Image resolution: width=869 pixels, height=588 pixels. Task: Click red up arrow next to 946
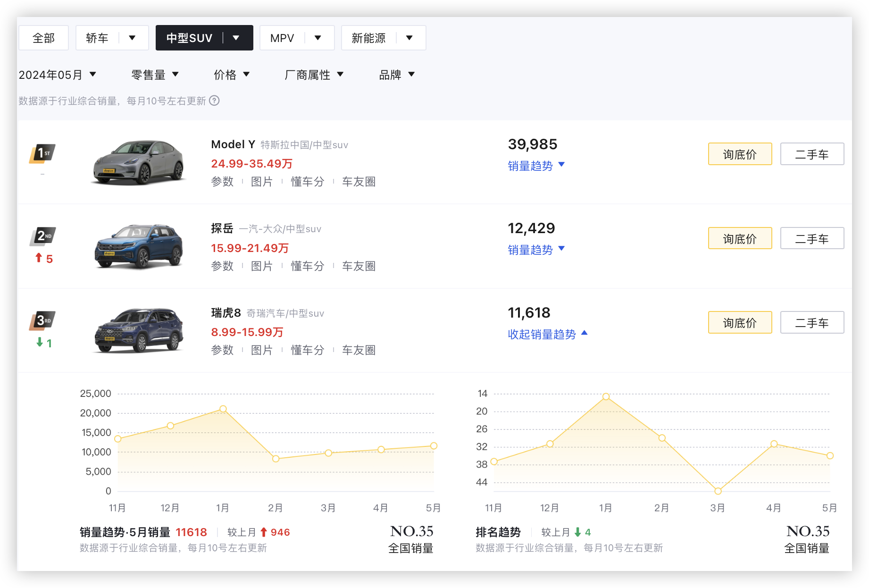[x=264, y=532]
